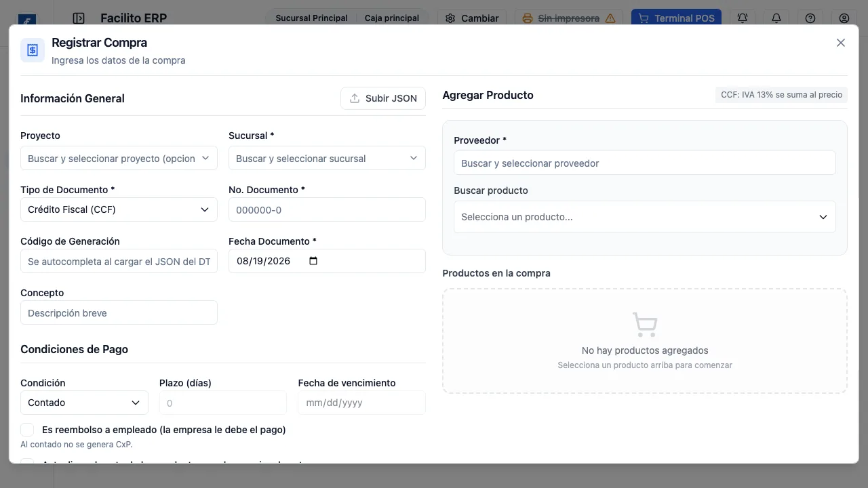Open the ringing bell alerts icon
The width and height of the screenshot is (868, 488).
click(743, 18)
